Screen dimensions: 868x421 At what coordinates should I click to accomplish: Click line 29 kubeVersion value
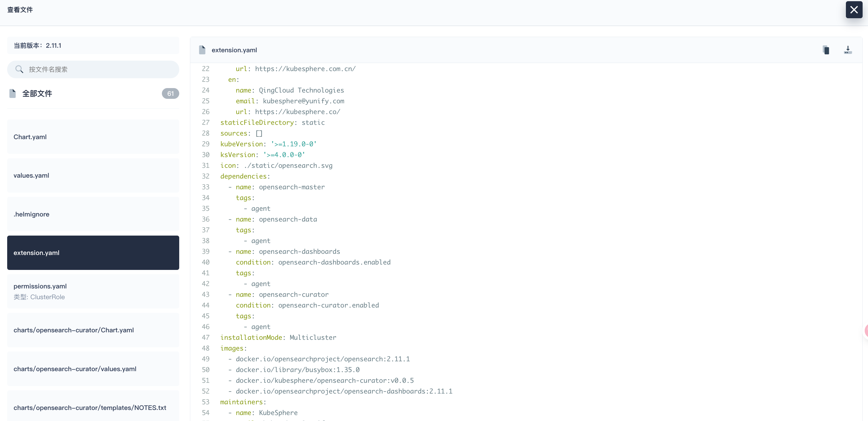click(294, 144)
